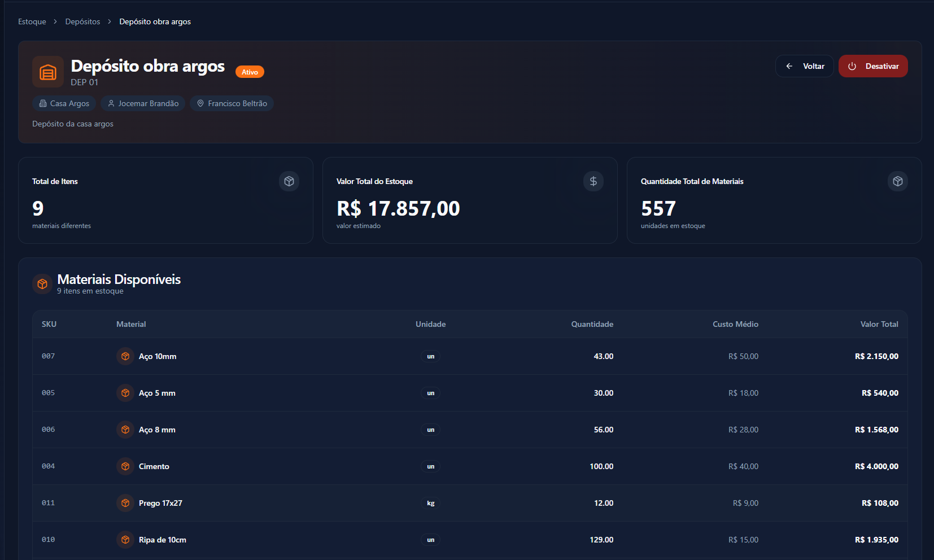Image resolution: width=934 pixels, height=560 pixels.
Task: Click the Jocemar Brandão user chip
Action: (x=143, y=103)
